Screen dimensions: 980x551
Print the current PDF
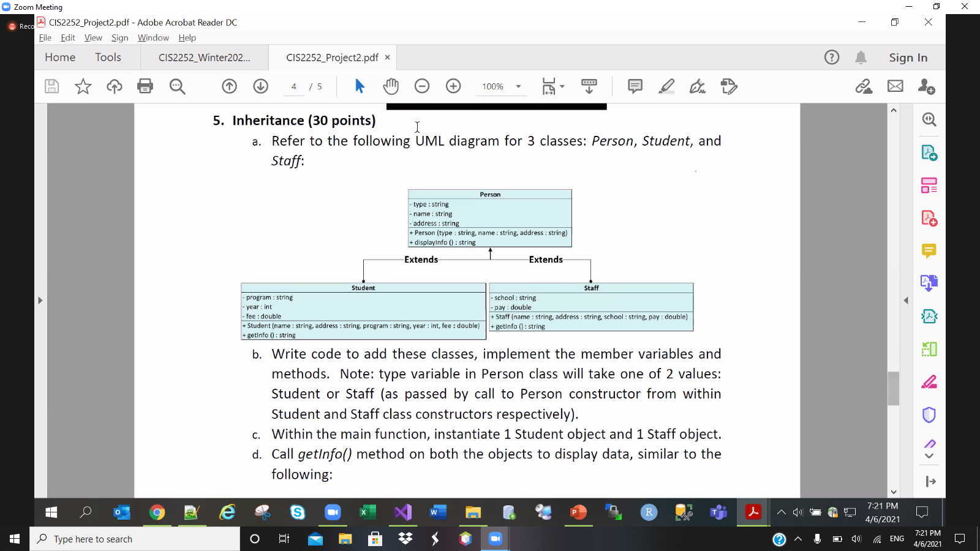[145, 86]
